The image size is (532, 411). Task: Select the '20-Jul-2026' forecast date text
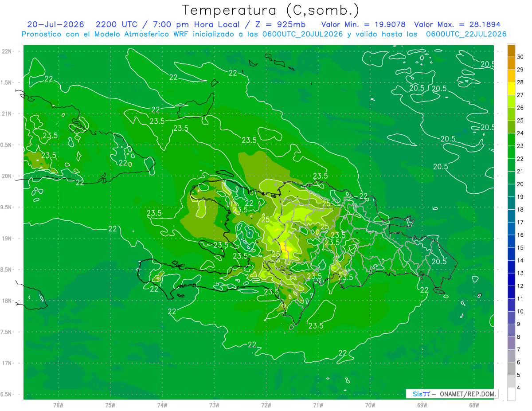(x=56, y=24)
